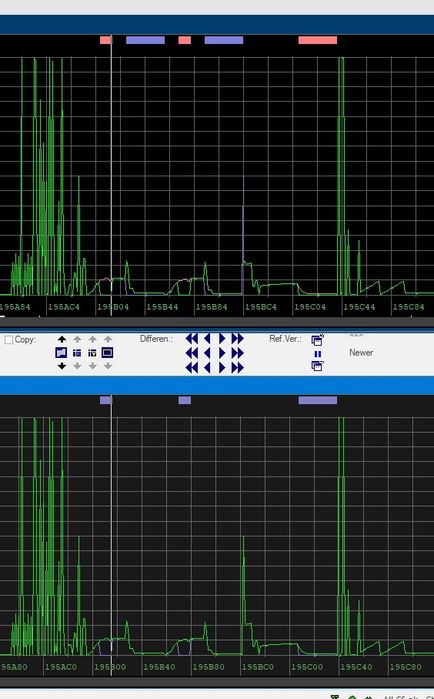The image size is (434, 699).
Task: Click the middle-row single-right Differences arrow
Action: [222, 353]
